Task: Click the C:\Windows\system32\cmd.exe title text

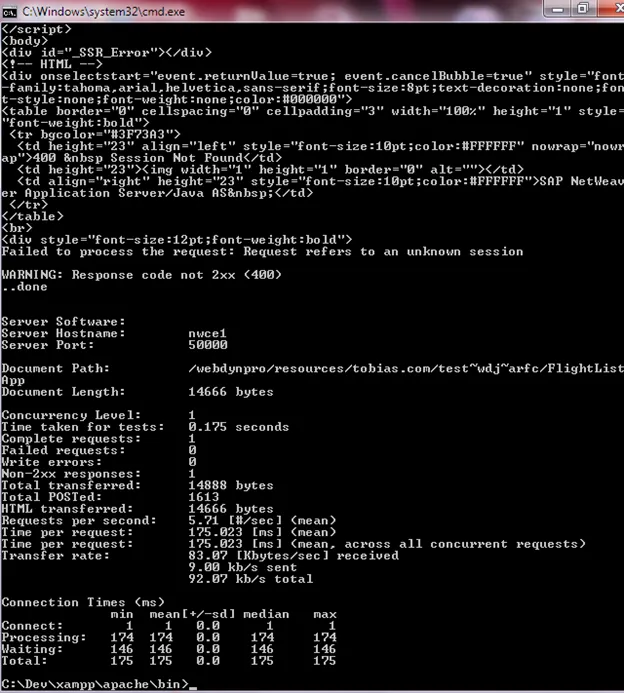Action: tap(103, 11)
